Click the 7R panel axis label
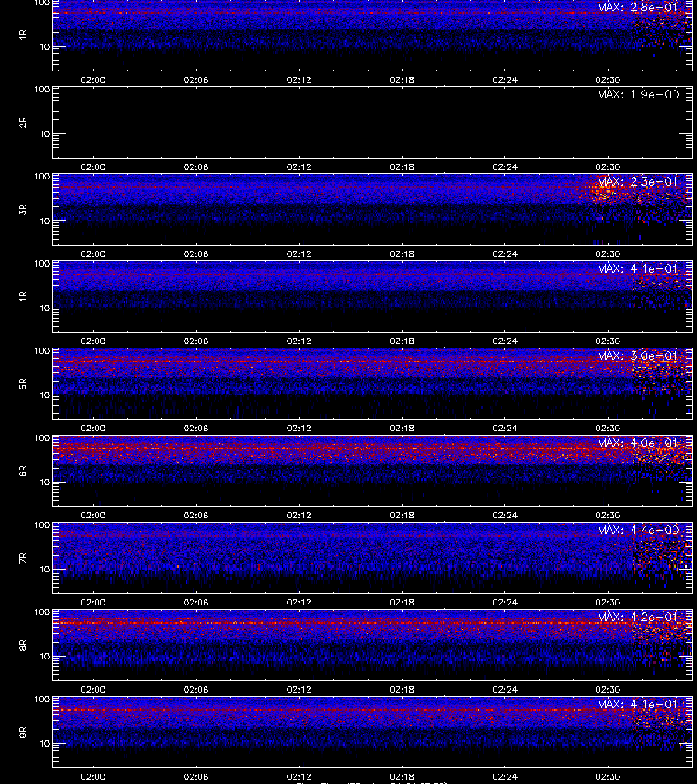697x784 pixels. [23, 558]
